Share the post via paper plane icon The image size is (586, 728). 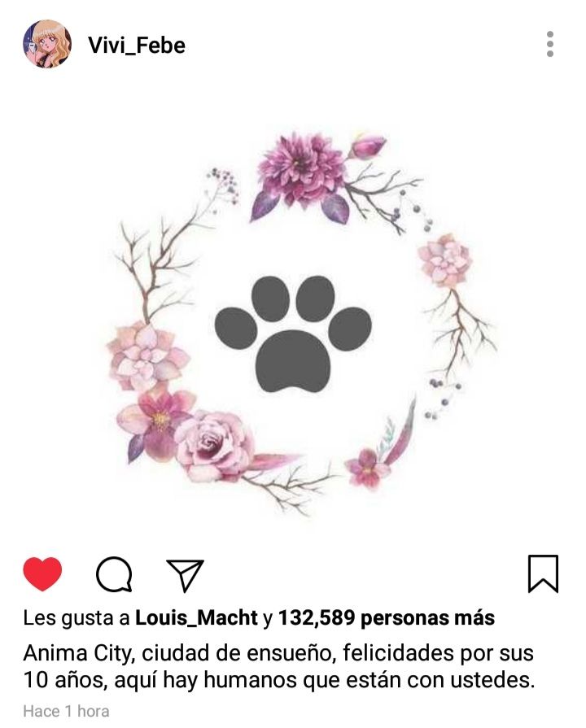(x=185, y=575)
